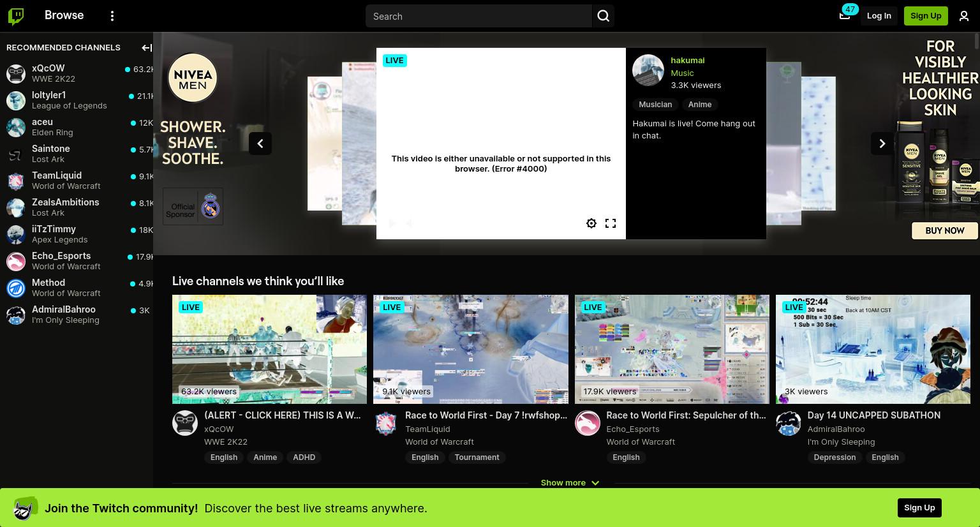Image resolution: width=980 pixels, height=527 pixels.
Task: Click the Depression tag under AdmiralBahroo
Action: (x=835, y=457)
